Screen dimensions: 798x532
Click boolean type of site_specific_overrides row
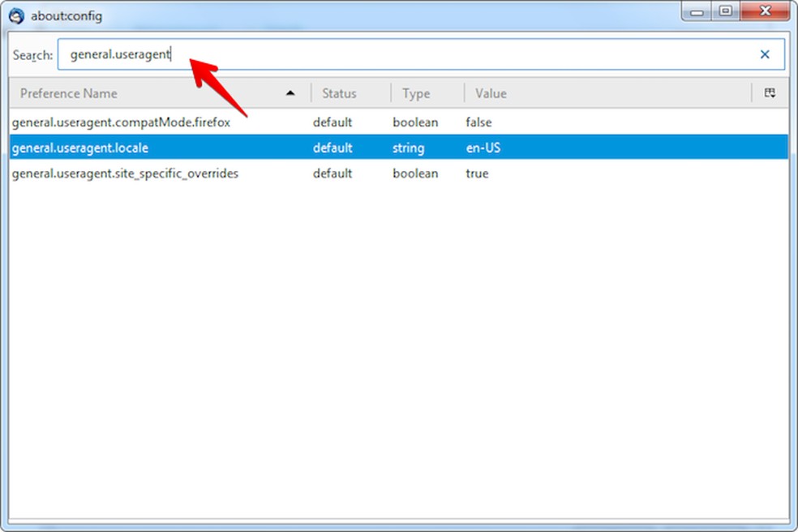tap(415, 174)
